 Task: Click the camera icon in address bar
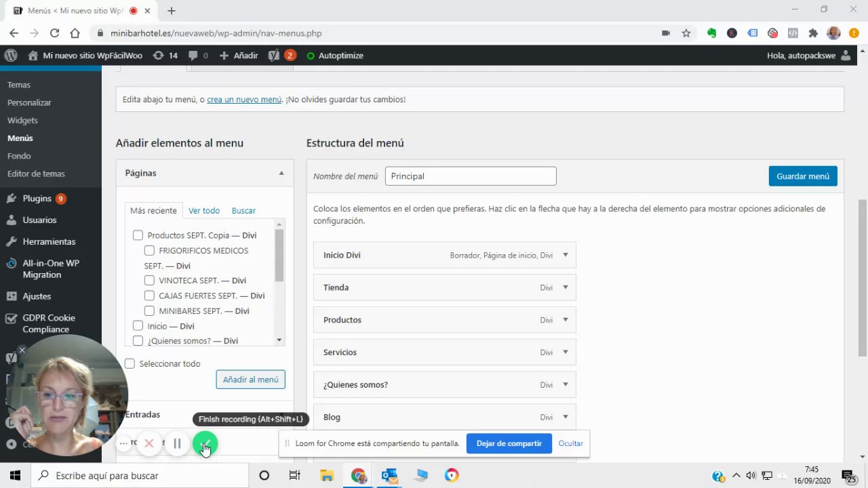(666, 33)
